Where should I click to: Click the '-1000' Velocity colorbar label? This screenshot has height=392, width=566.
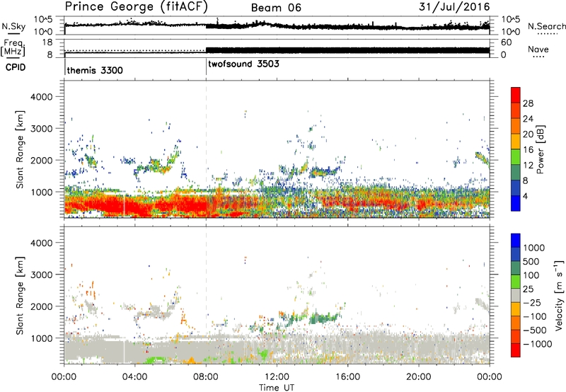pyautogui.click(x=538, y=344)
